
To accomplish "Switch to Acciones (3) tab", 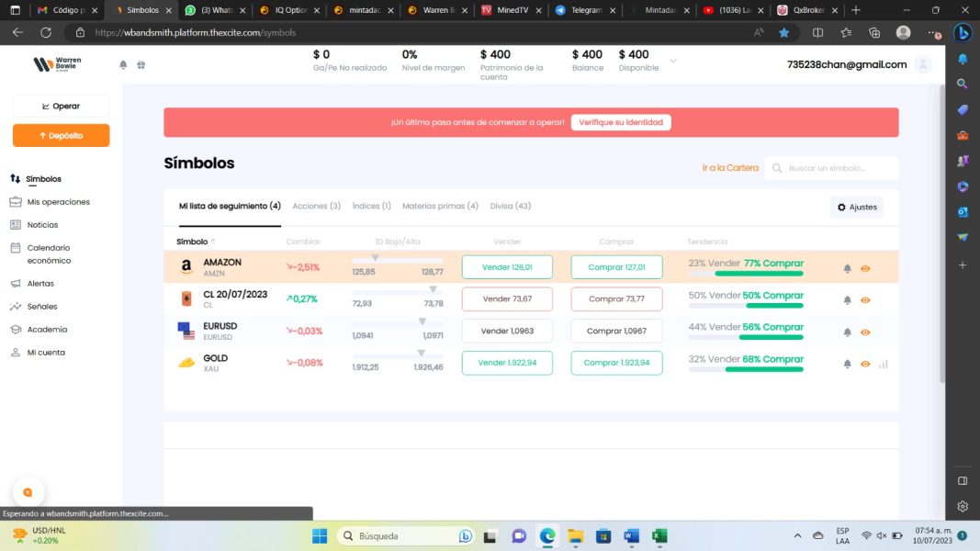I will point(316,206).
